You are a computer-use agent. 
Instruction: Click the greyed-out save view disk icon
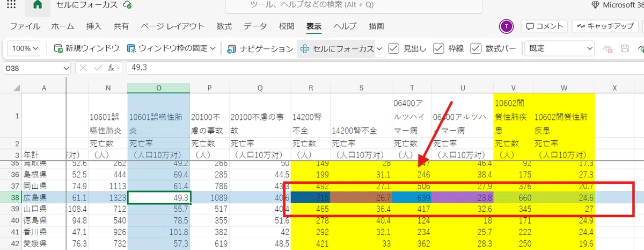pyautogui.click(x=625, y=48)
